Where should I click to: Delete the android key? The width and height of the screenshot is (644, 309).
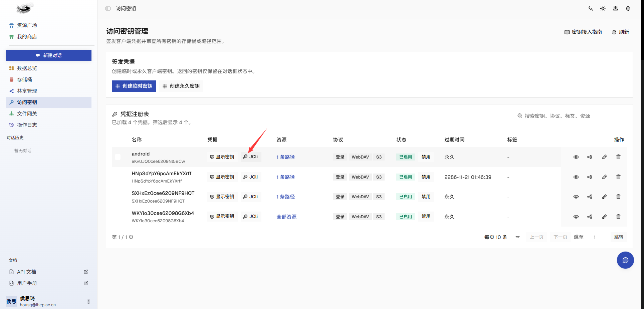618,157
